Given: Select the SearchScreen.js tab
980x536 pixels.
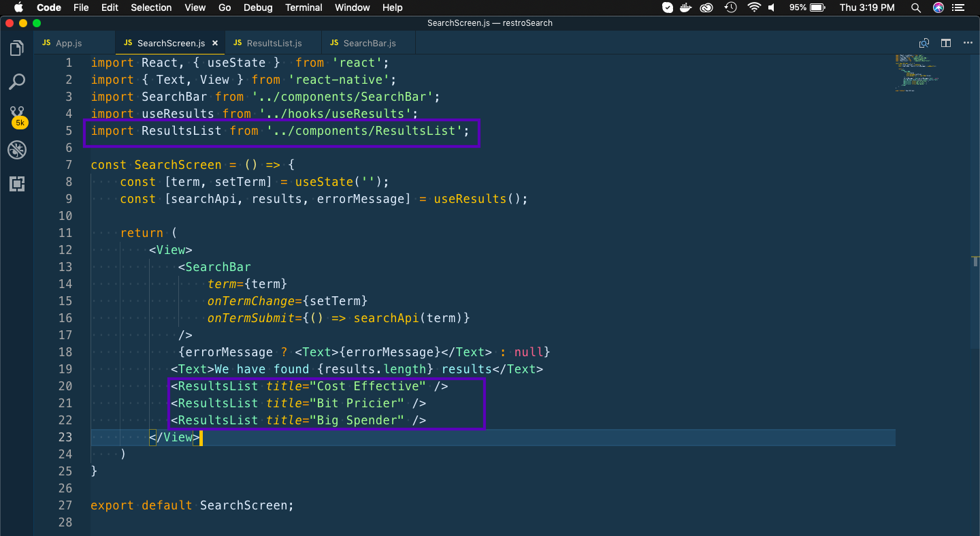Looking at the screenshot, I should (171, 43).
